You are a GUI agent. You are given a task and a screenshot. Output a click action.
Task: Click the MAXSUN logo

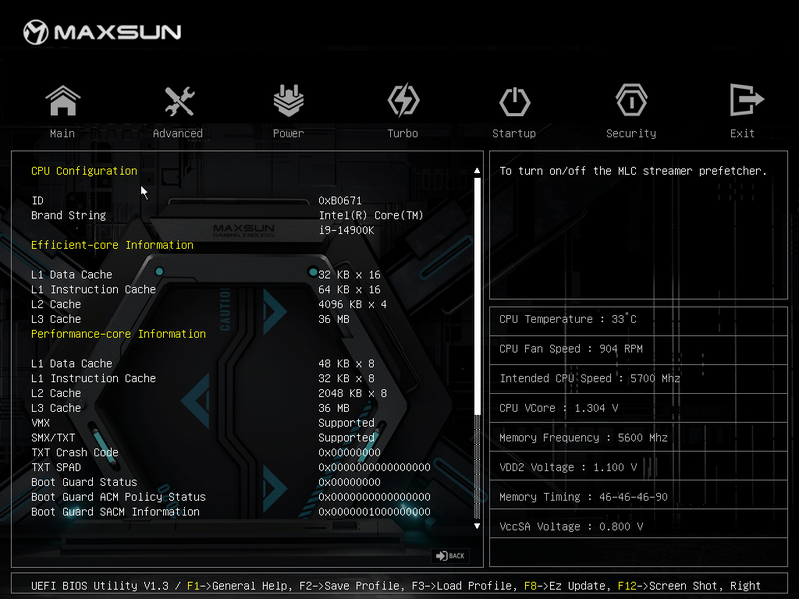point(102,32)
